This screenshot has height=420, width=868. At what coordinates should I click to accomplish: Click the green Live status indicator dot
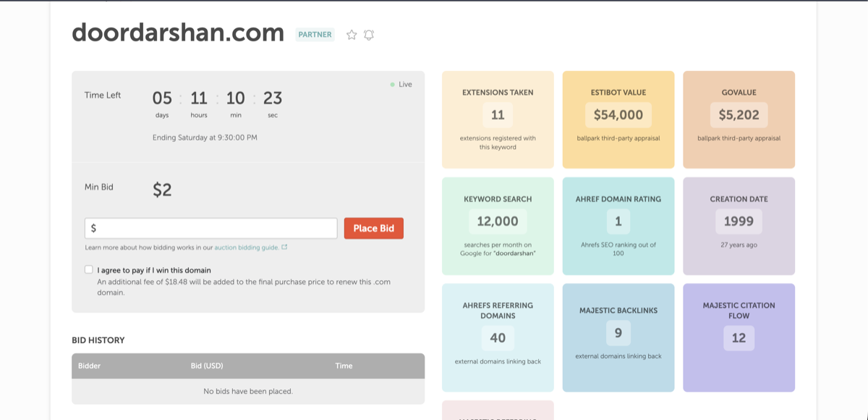pyautogui.click(x=391, y=84)
